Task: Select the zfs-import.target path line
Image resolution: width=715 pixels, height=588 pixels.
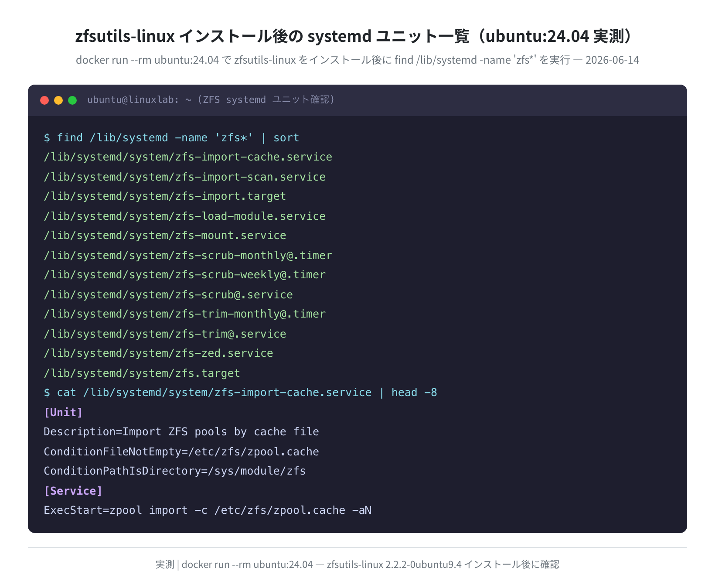Action: pyautogui.click(x=165, y=196)
